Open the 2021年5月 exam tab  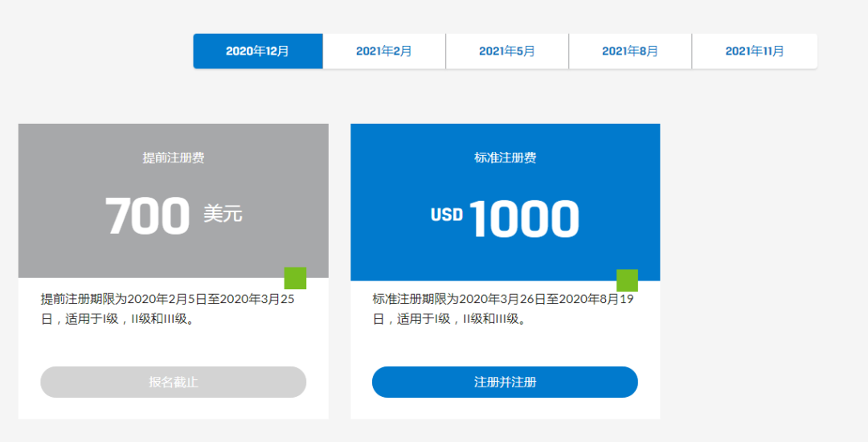pos(507,51)
